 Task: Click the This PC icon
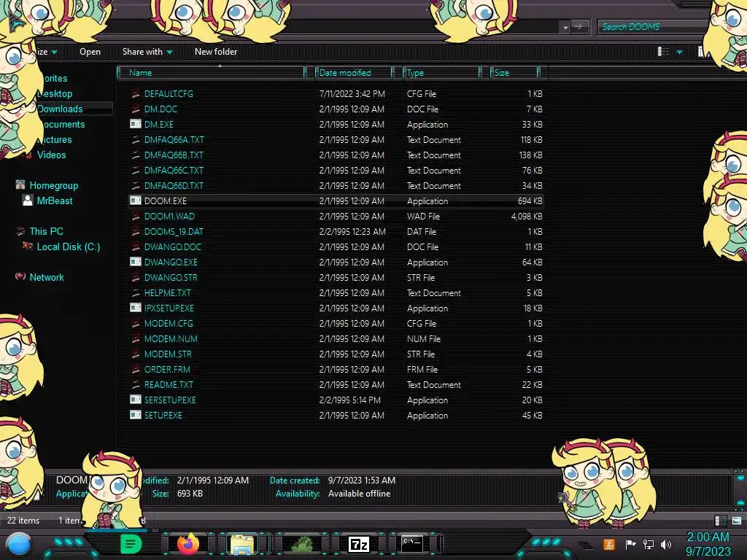[x=20, y=231]
